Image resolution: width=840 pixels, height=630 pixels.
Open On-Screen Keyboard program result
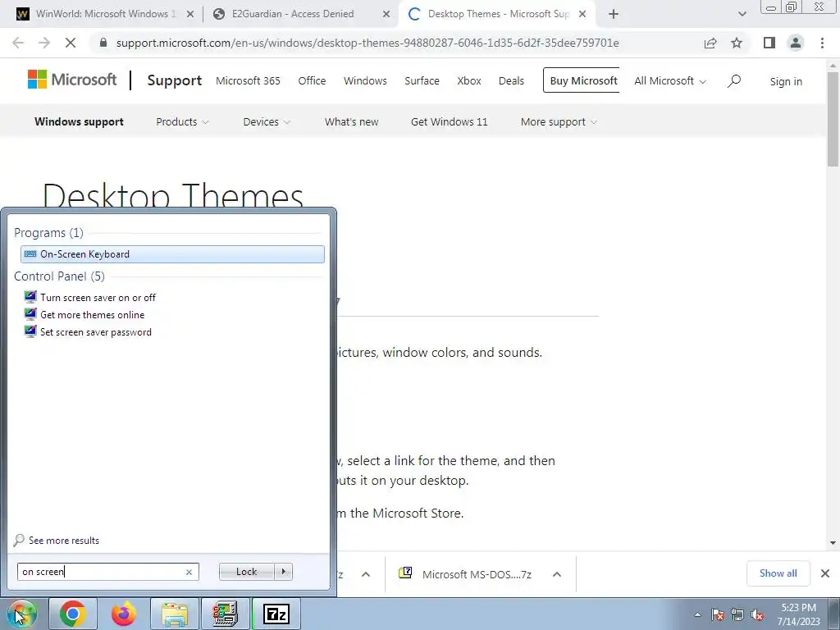[x=172, y=254]
